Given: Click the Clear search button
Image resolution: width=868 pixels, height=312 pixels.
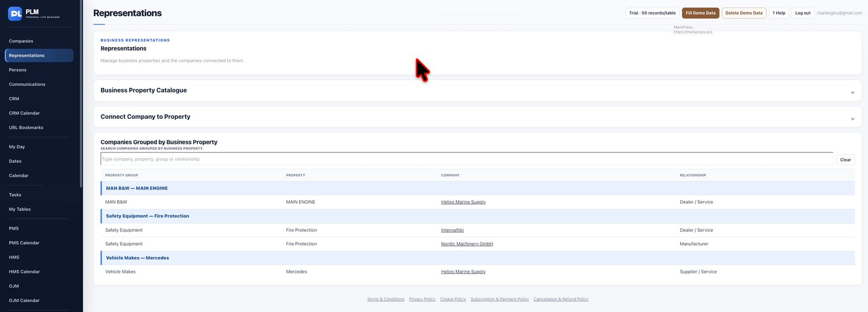Looking at the screenshot, I should pyautogui.click(x=845, y=160).
